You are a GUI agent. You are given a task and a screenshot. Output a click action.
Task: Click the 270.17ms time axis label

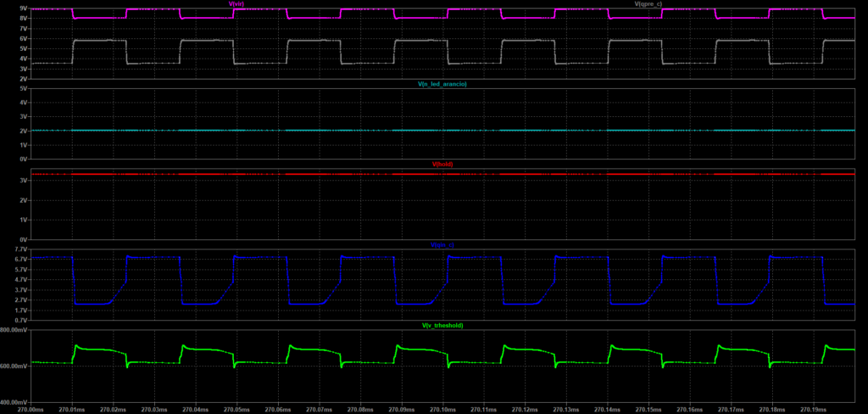(x=732, y=410)
